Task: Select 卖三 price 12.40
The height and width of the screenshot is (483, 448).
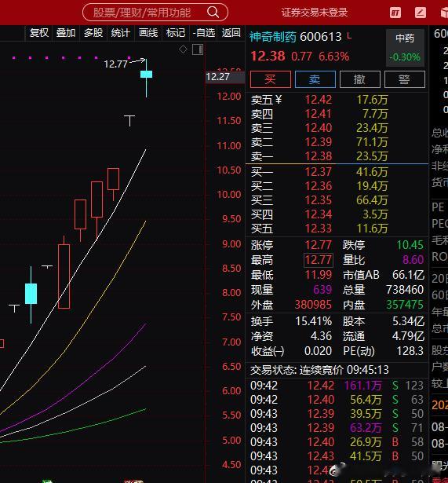Action: point(319,128)
